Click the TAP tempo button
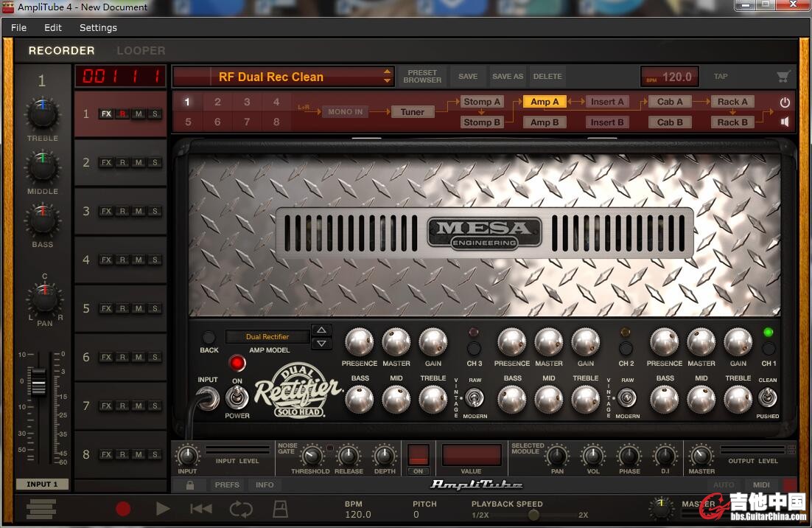 721,77
